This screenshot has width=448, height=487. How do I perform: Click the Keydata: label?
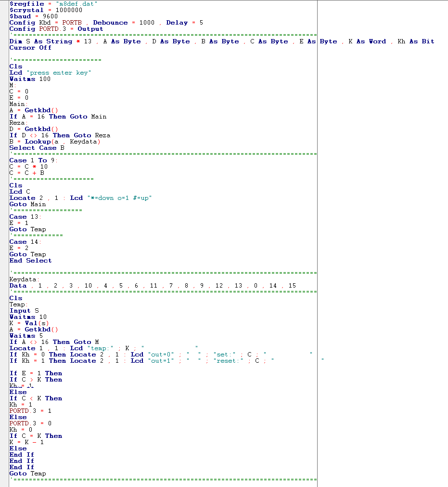coord(25,279)
